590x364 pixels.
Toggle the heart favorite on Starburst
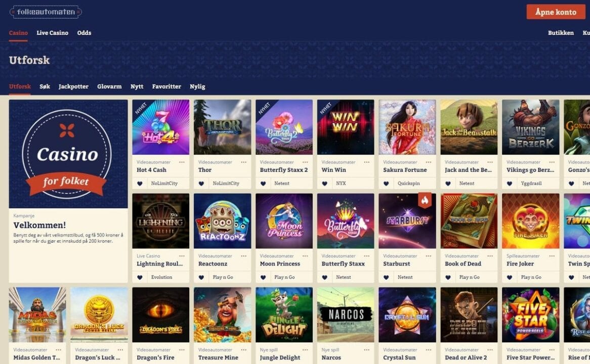point(386,278)
